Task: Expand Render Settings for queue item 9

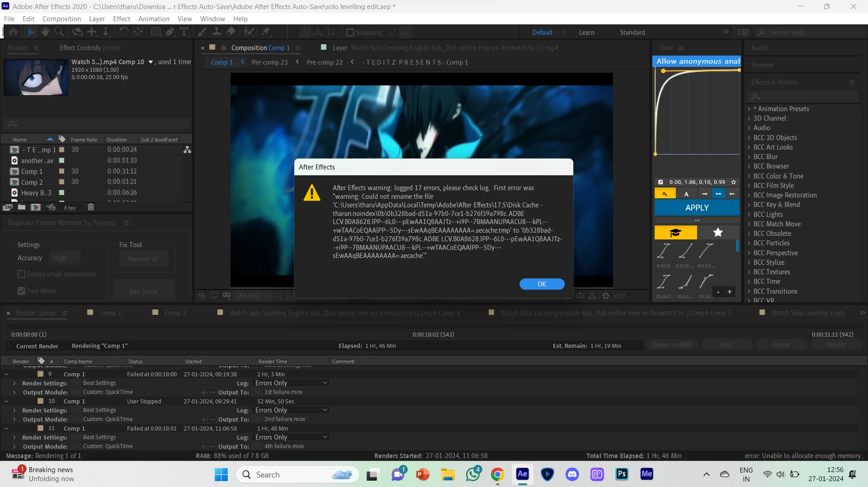Action: click(14, 383)
